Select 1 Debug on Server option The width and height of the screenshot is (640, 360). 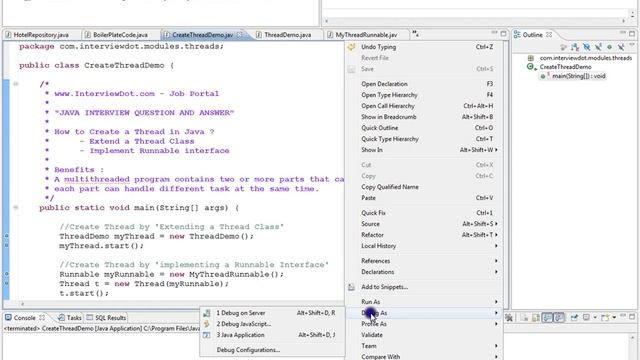(272, 313)
